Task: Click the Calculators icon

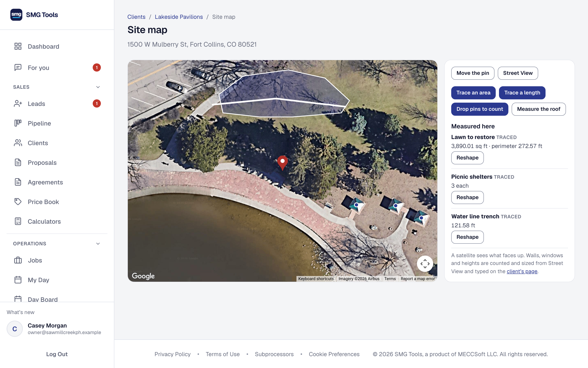Action: (18, 221)
